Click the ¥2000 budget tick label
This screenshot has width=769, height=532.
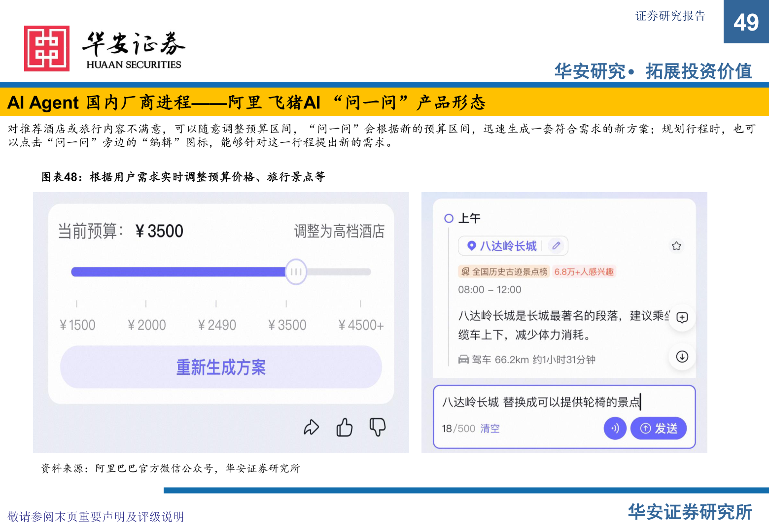click(146, 325)
